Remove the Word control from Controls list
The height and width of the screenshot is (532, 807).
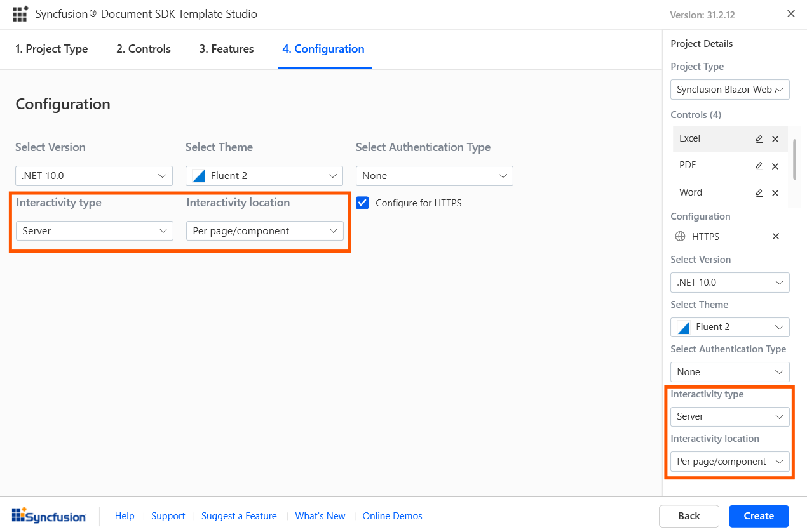tap(775, 192)
